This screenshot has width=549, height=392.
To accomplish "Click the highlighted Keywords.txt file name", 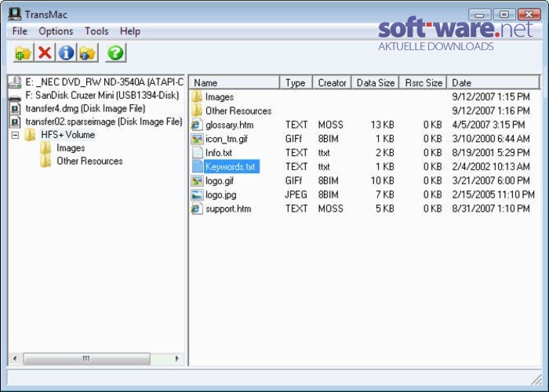I will point(231,166).
